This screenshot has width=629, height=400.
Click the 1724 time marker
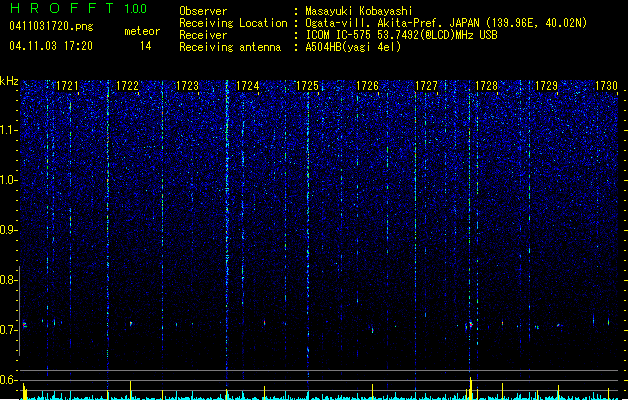tap(248, 86)
